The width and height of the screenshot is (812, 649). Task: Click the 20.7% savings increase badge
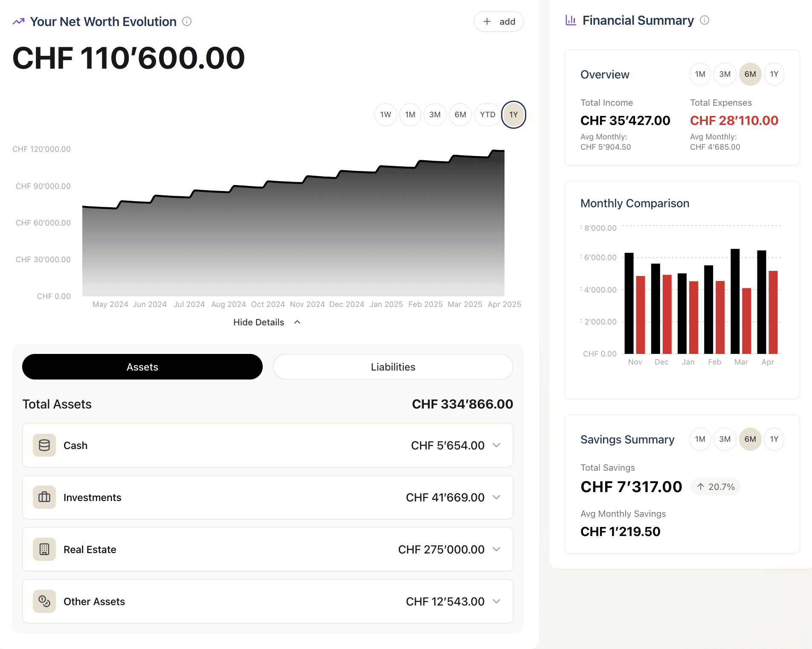coord(715,487)
